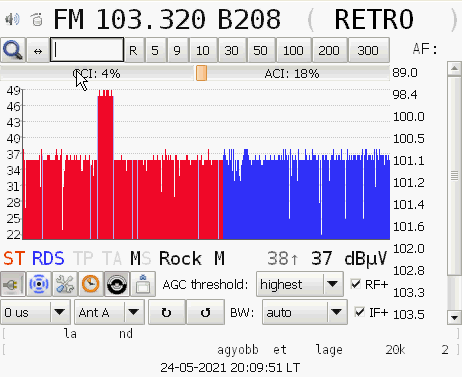
Task: Open the AGC threshold dropdown
Action: click(x=300, y=284)
